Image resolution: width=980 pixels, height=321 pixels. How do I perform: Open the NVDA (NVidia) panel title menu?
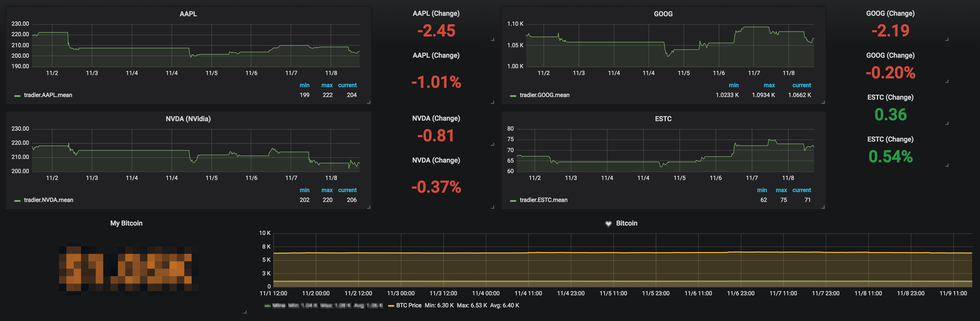click(188, 119)
